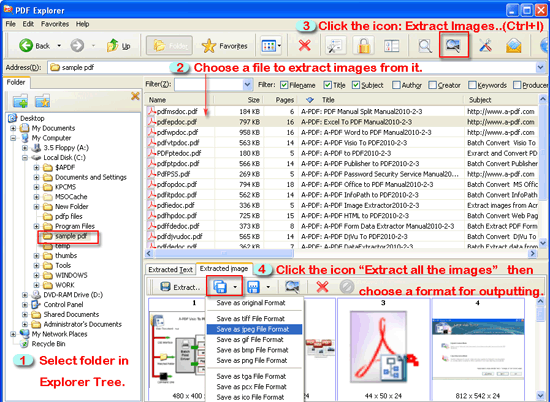Choose Save as png File Format

tap(254, 360)
